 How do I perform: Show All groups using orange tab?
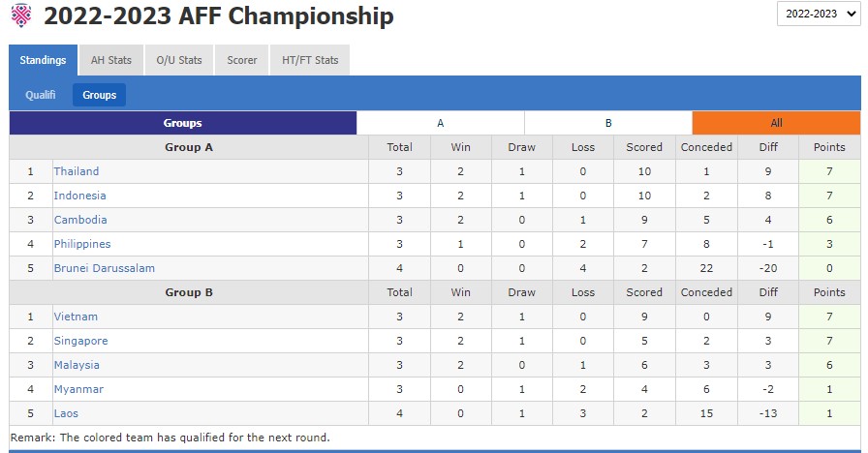click(776, 123)
